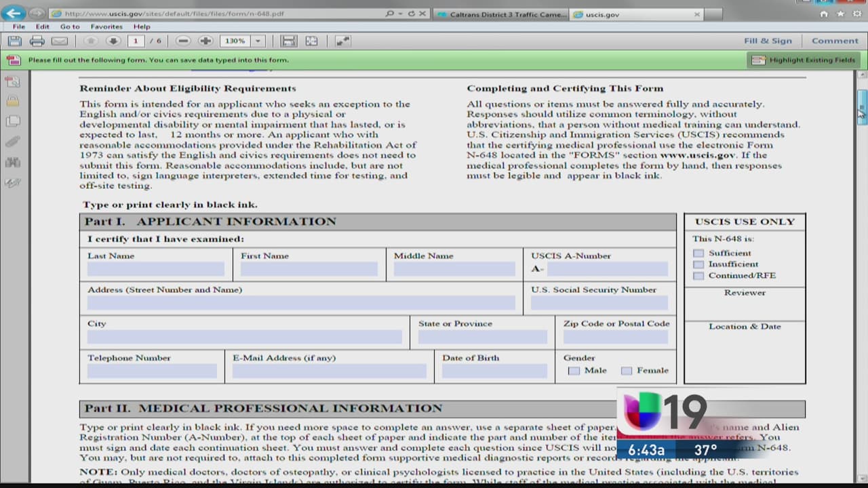This screenshot has width=868, height=488.
Task: Tick the Sufficient checkbox
Action: tap(698, 253)
